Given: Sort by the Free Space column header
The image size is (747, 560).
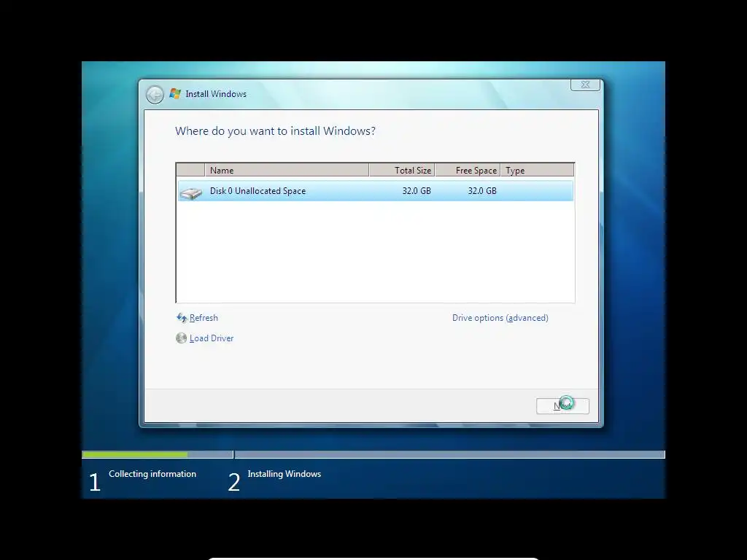Looking at the screenshot, I should 468,170.
